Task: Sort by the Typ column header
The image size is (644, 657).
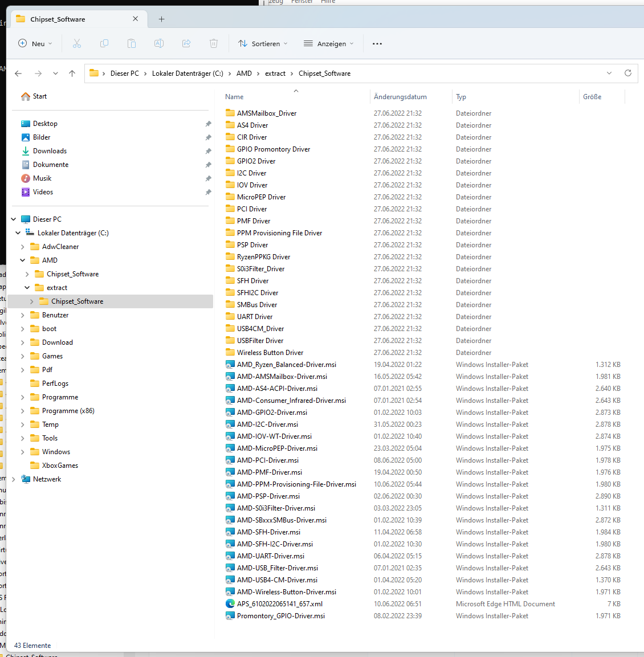Action: (x=461, y=97)
